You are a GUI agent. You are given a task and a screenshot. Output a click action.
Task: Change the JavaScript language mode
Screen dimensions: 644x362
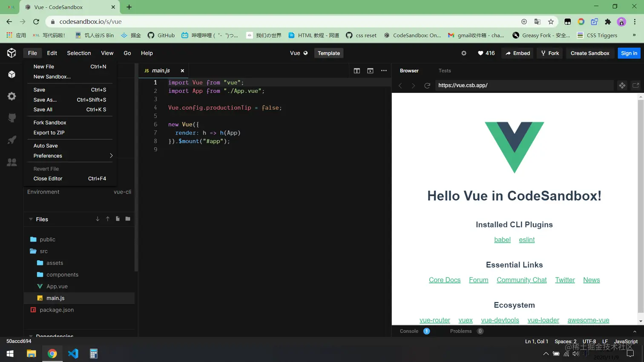pyautogui.click(x=626, y=341)
